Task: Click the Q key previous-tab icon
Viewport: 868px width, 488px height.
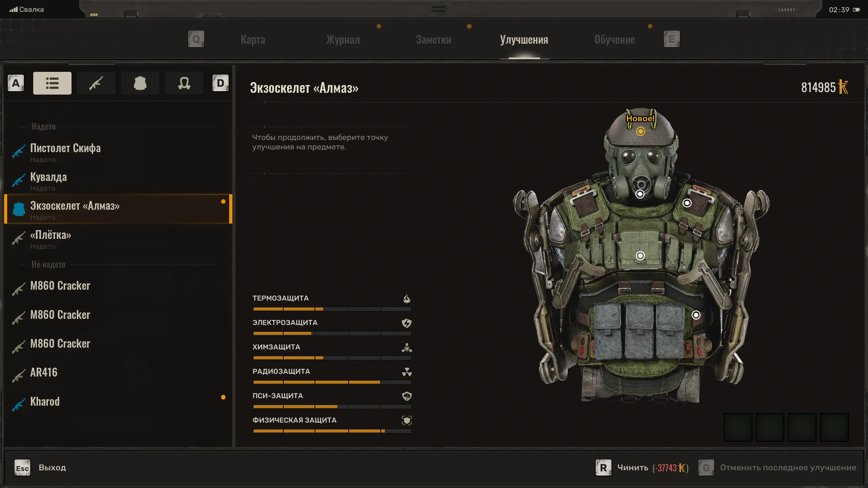Action: click(x=196, y=39)
